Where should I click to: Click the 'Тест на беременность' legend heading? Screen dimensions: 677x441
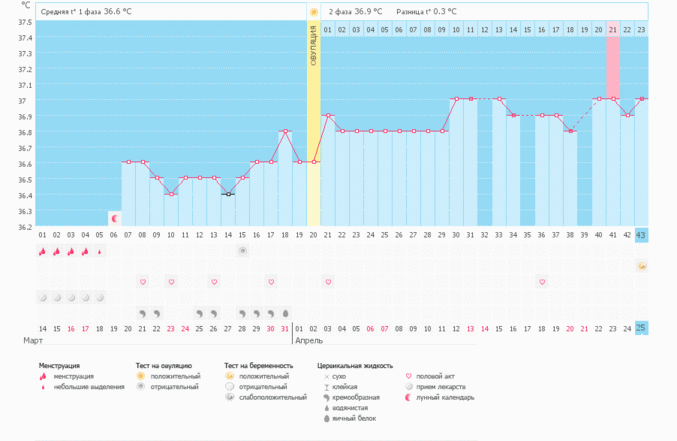pos(258,366)
